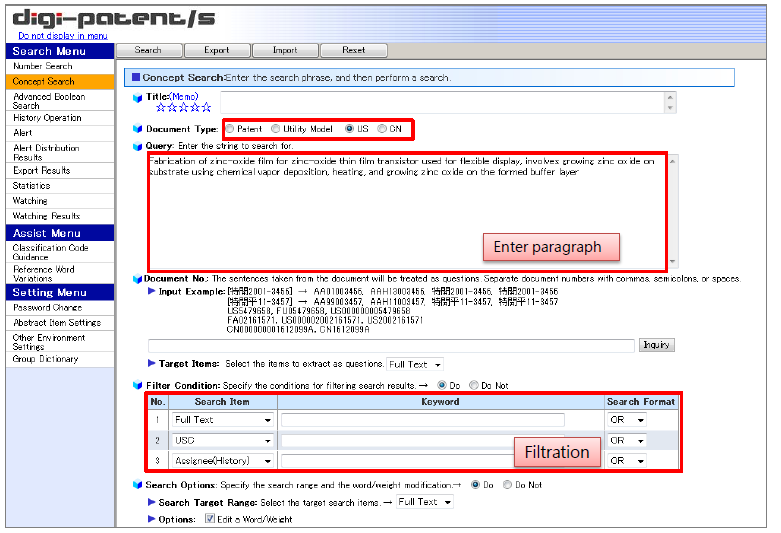This screenshot has width=781, height=533.
Task: Click the blue arrow before Input Example
Action: (x=151, y=291)
